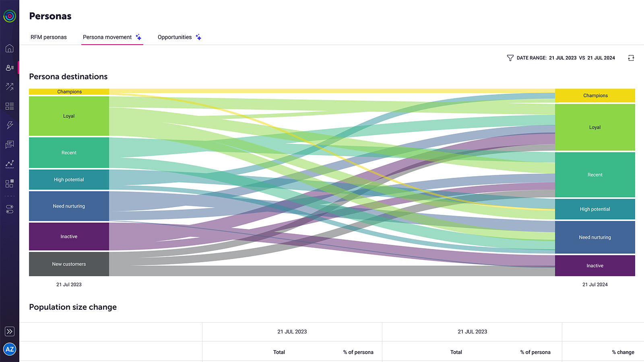644x362 pixels.
Task: Click the lightning bolt sidebar icon
Action: pyautogui.click(x=10, y=125)
